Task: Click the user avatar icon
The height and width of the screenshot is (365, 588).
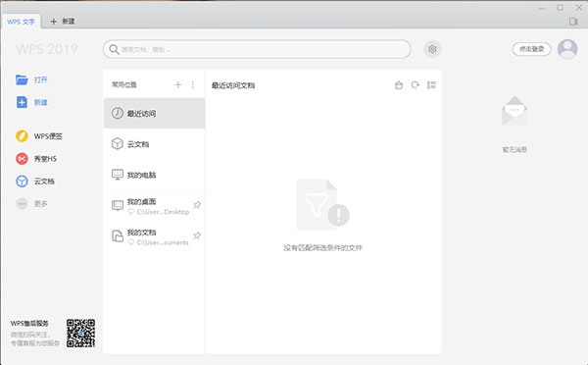Action: coord(567,49)
